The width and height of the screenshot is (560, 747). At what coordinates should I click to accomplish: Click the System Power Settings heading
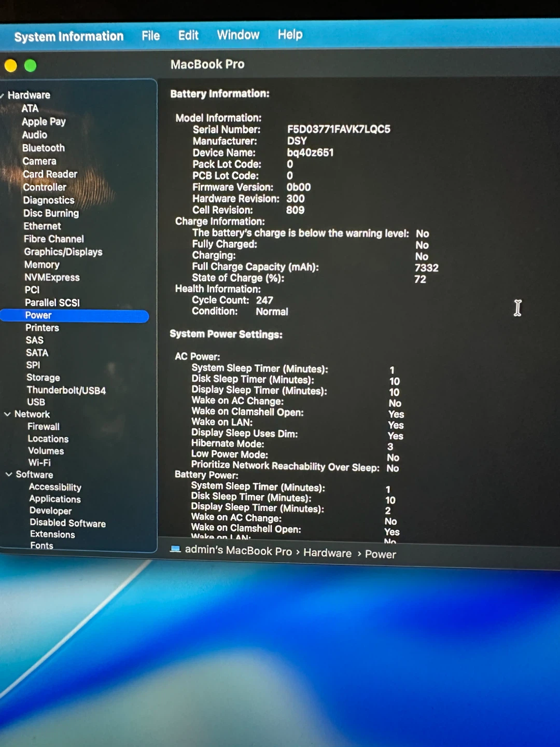[x=226, y=334]
